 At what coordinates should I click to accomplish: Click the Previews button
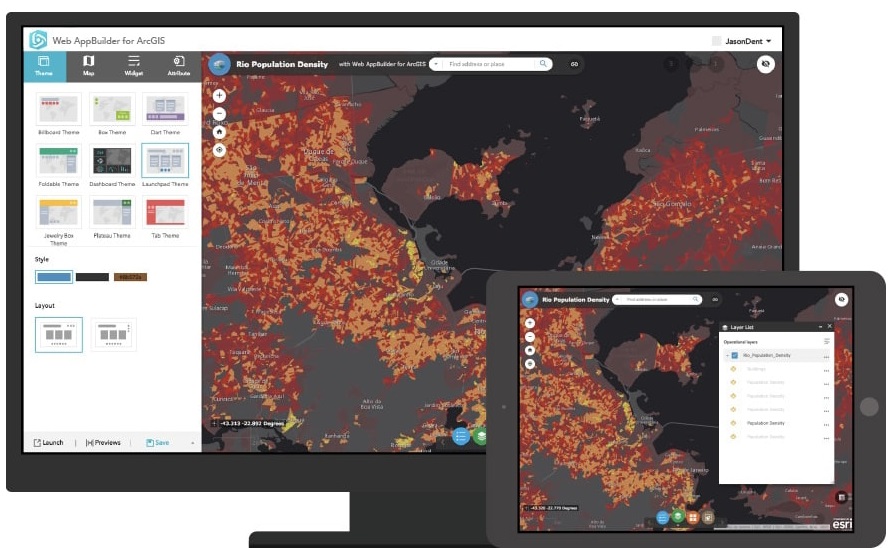(x=103, y=442)
